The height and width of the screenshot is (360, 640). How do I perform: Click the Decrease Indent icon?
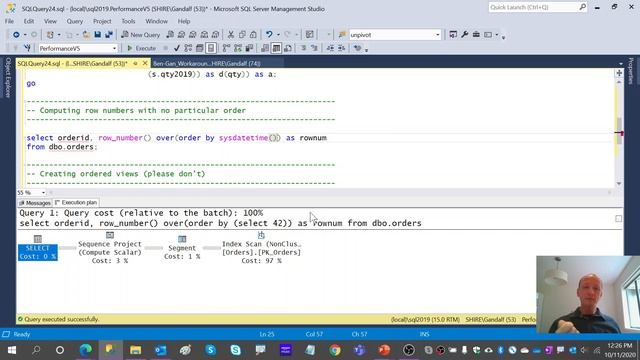(x=330, y=48)
